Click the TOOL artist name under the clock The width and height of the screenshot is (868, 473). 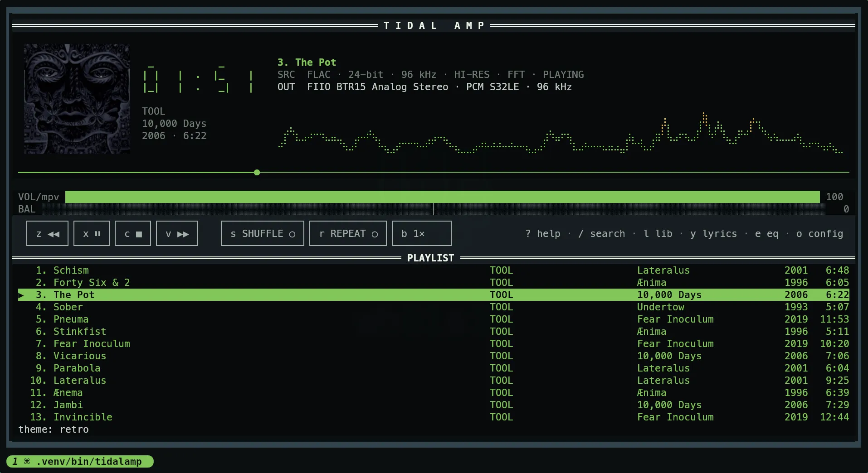click(x=154, y=111)
